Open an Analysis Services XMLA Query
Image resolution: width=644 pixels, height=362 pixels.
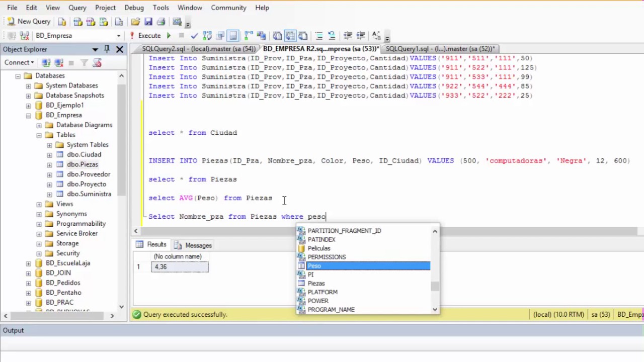(x=104, y=22)
